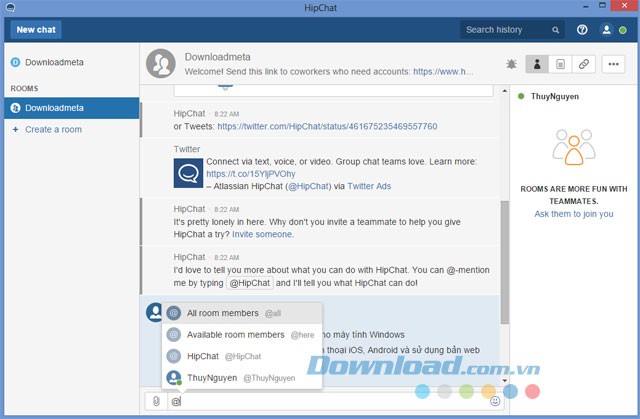Show the room members people panel
The height and width of the screenshot is (419, 640).
(x=537, y=64)
